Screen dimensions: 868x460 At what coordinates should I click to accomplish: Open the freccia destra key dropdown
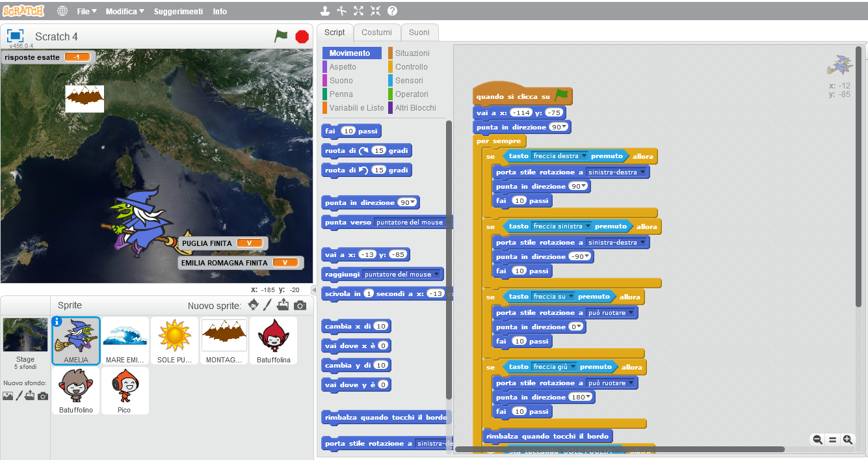[584, 156]
